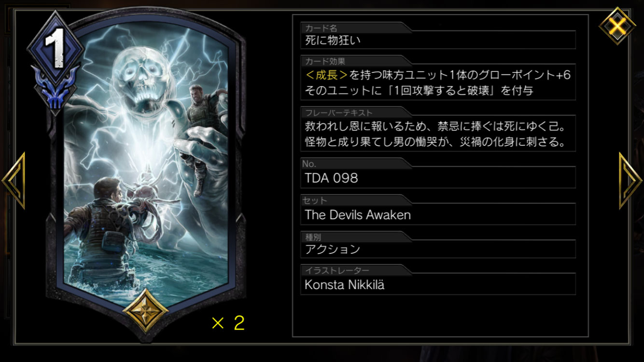644x362 pixels.
Task: Click the 種別 header label
Action: [x=313, y=237]
